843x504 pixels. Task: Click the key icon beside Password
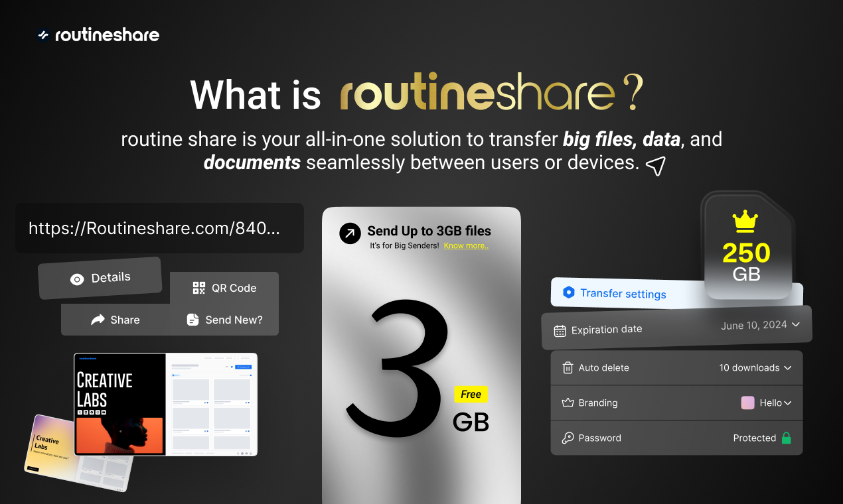[568, 438]
